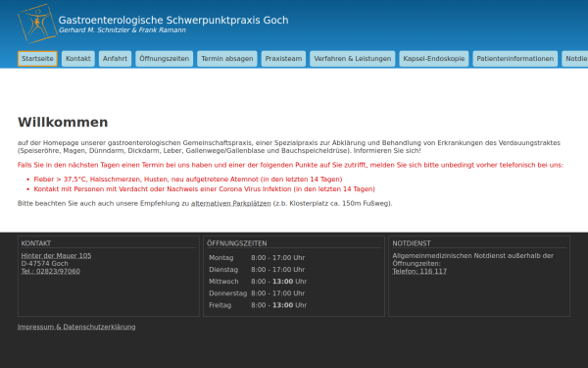
Task: Select the Praxisteam menu item
Action: [x=283, y=59]
